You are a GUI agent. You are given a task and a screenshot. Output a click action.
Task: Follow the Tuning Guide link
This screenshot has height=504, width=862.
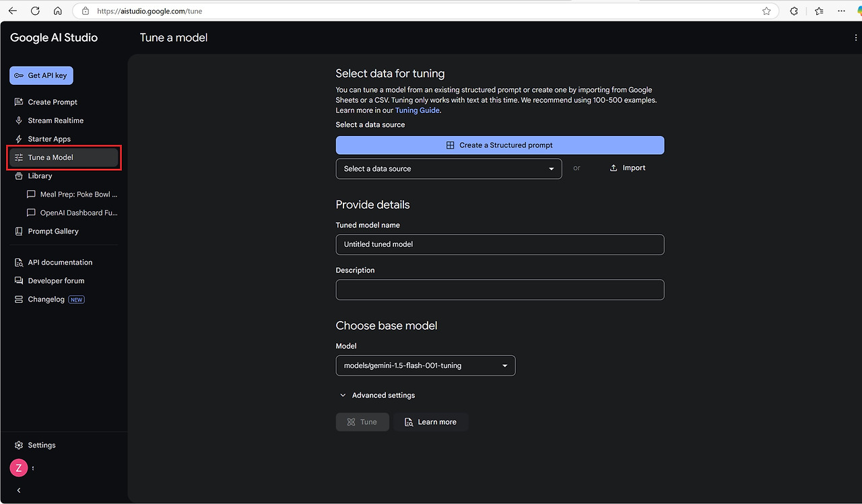pyautogui.click(x=418, y=110)
